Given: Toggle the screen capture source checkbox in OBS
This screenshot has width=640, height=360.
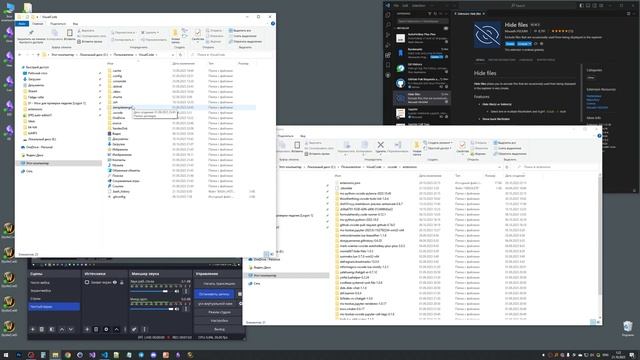Looking at the screenshot, I should click(x=87, y=282).
